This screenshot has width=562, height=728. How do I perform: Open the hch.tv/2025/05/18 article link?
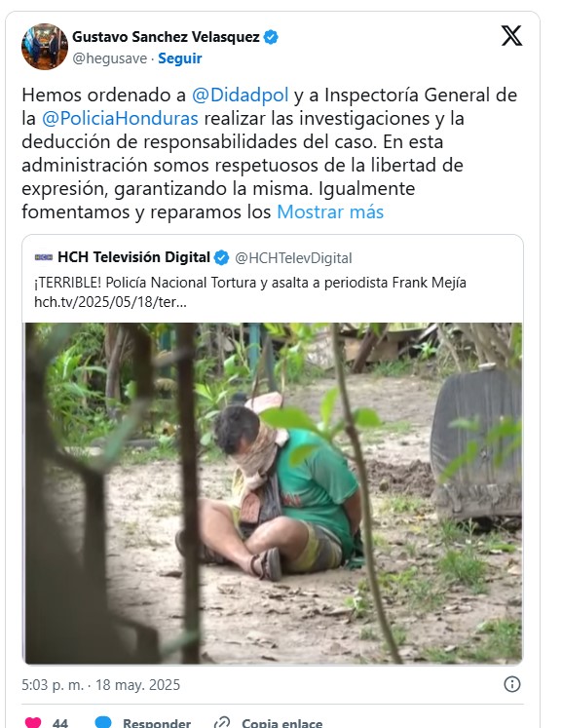coord(110,302)
